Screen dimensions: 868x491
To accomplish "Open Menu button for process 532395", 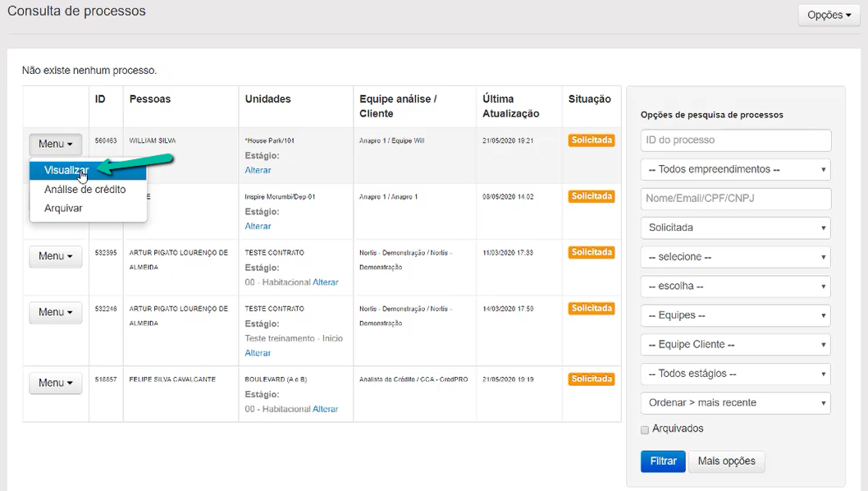I will coord(56,256).
